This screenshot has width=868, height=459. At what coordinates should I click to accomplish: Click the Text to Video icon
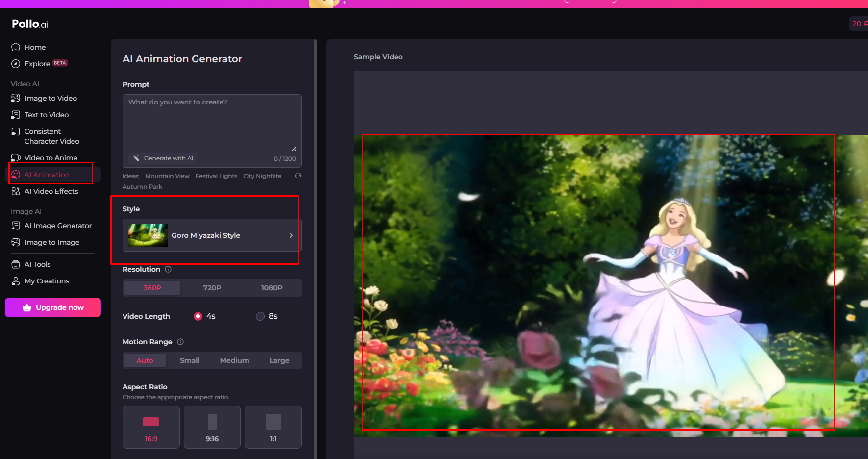pyautogui.click(x=16, y=115)
